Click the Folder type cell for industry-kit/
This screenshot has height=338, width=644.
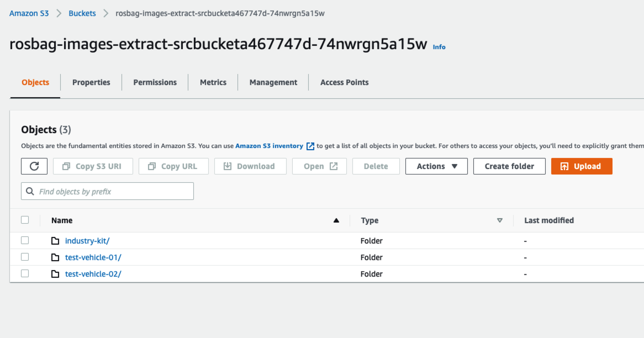pyautogui.click(x=371, y=241)
